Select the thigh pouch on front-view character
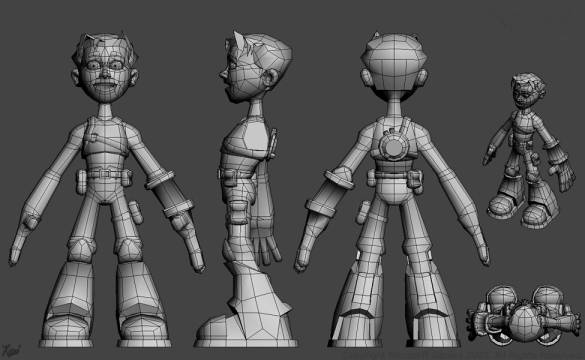The image size is (585, 360). 135,212
